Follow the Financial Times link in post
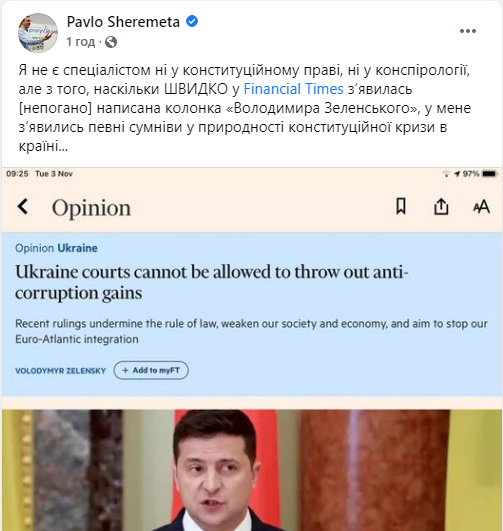The image size is (503, 531). pyautogui.click(x=293, y=89)
